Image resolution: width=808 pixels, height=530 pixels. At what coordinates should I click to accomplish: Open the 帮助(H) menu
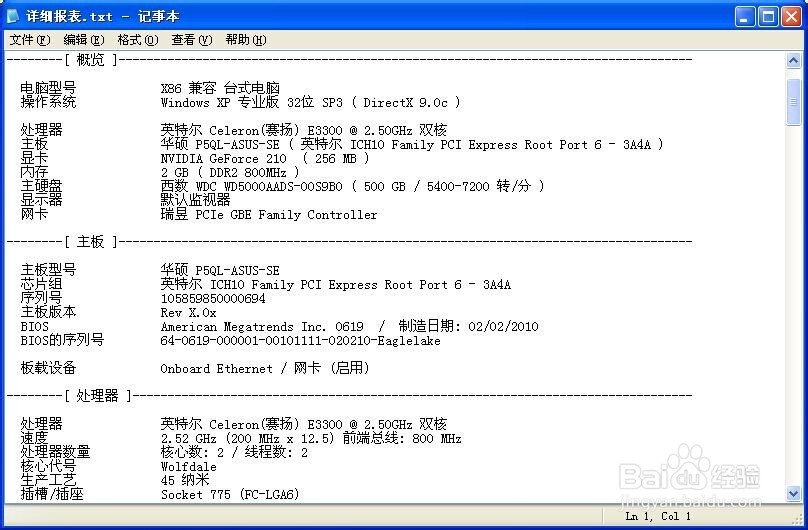[x=246, y=40]
